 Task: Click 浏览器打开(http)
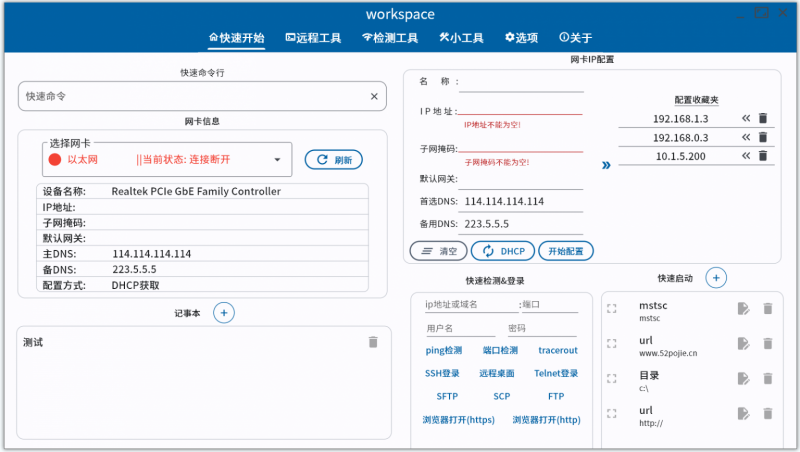tap(546, 420)
